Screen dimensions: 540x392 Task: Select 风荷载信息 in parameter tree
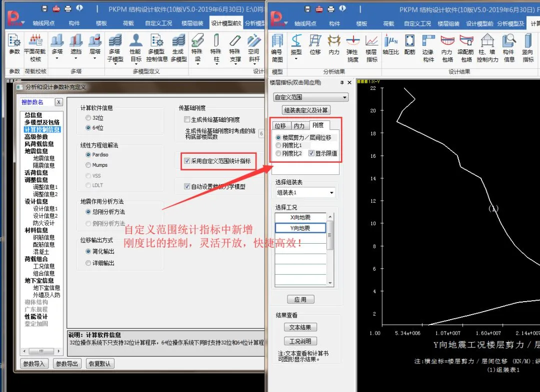tap(39, 144)
